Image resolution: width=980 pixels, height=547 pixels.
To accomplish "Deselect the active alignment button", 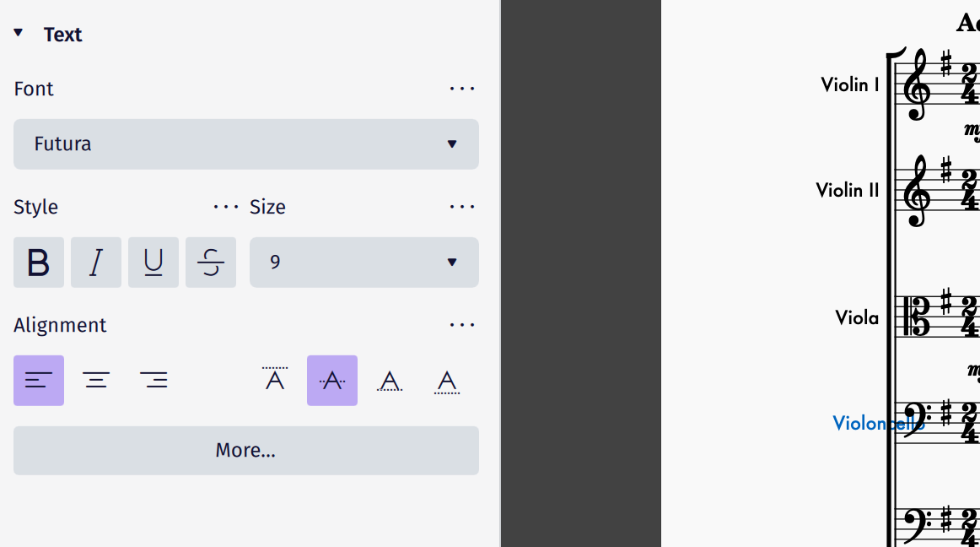I will pyautogui.click(x=38, y=380).
